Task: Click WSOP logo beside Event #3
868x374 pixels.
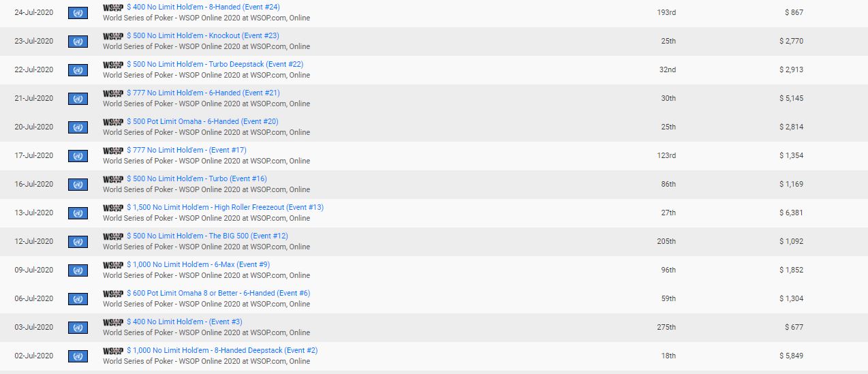Action: click(x=113, y=322)
